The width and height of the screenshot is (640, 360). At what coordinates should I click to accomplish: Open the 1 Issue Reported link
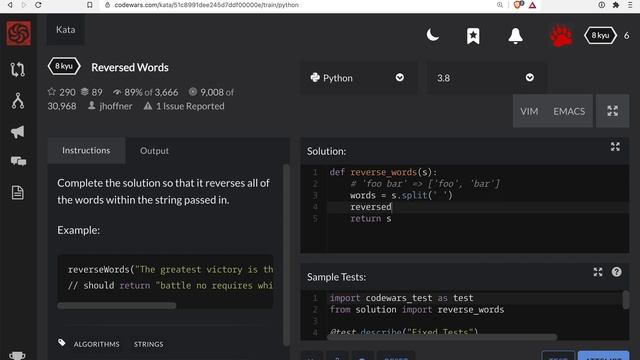(184, 106)
